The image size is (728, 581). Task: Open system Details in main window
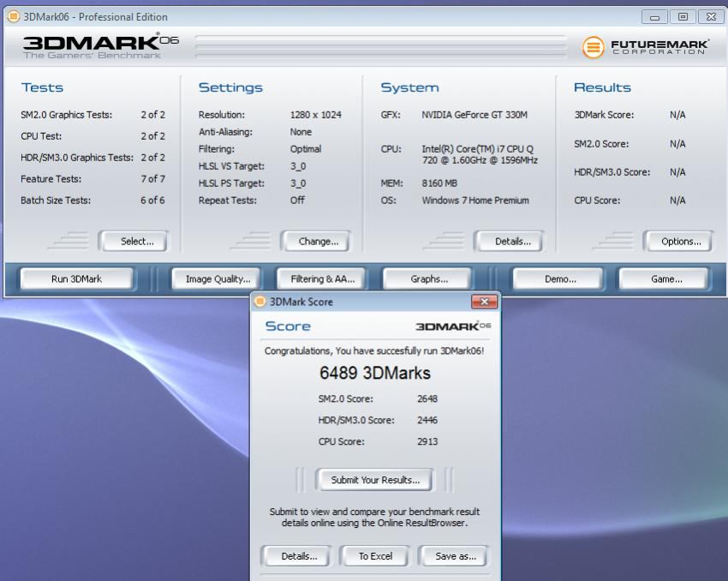tap(509, 241)
